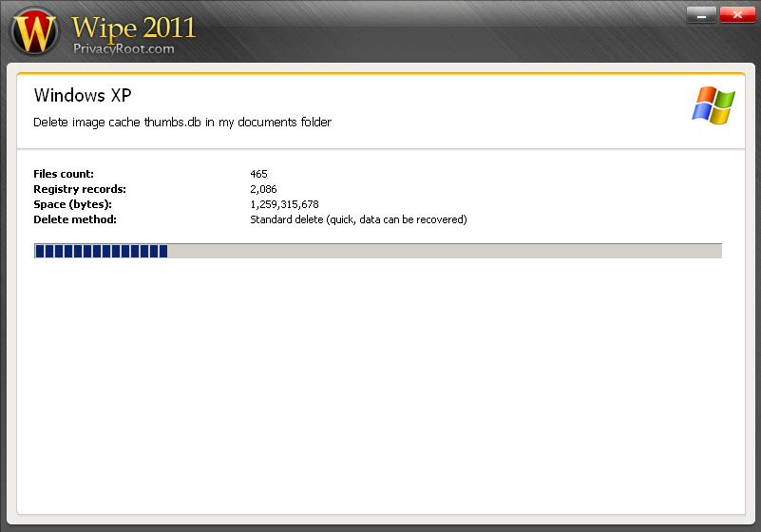Image resolution: width=761 pixels, height=532 pixels.
Task: Select the thumbs.db delete description text
Action: (182, 123)
